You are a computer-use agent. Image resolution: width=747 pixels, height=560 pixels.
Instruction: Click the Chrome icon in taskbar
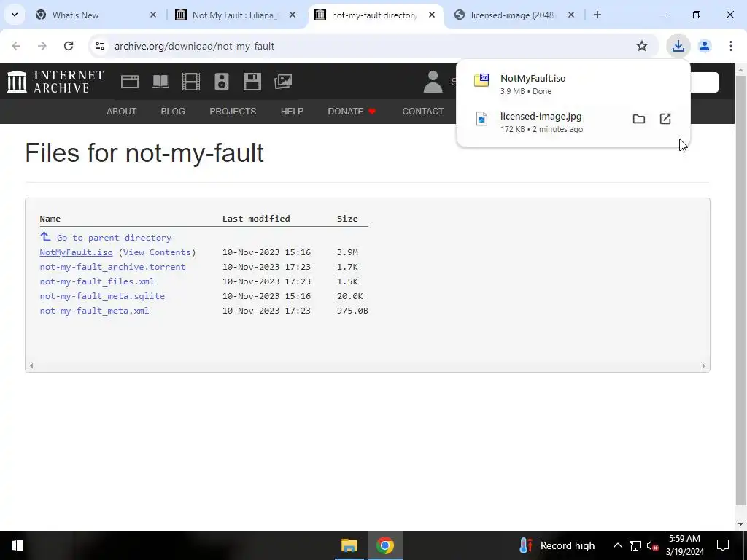[x=385, y=545]
